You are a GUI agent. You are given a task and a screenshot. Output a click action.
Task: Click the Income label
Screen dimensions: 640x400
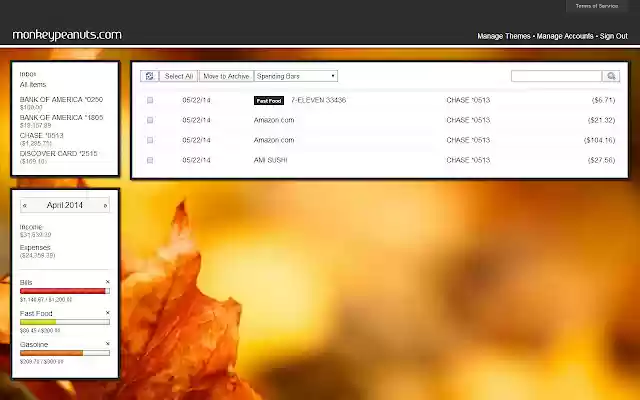point(31,227)
